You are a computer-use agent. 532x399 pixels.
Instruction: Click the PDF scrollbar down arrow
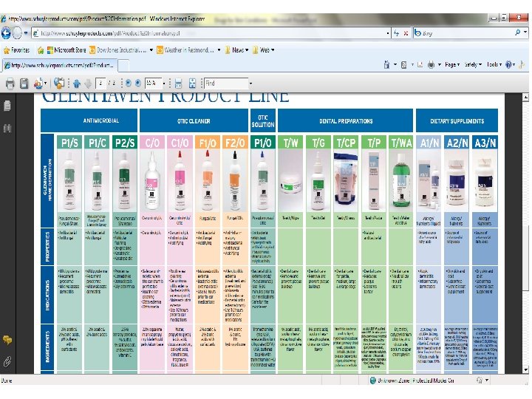point(526,369)
